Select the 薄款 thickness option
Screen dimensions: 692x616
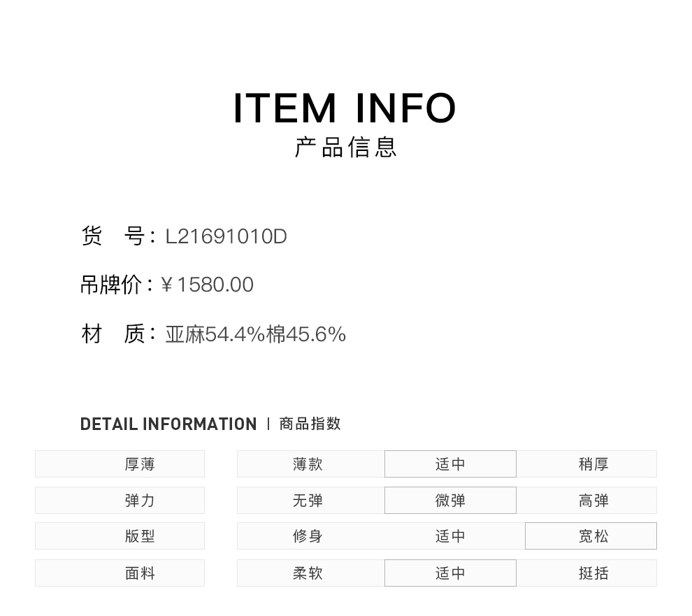point(308,464)
